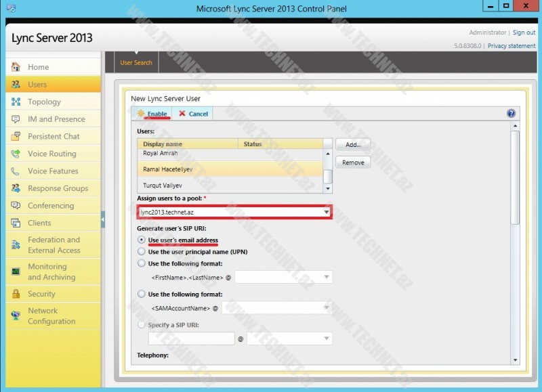The height and width of the screenshot is (392, 542).
Task: Click the Enable button
Action: 150,113
